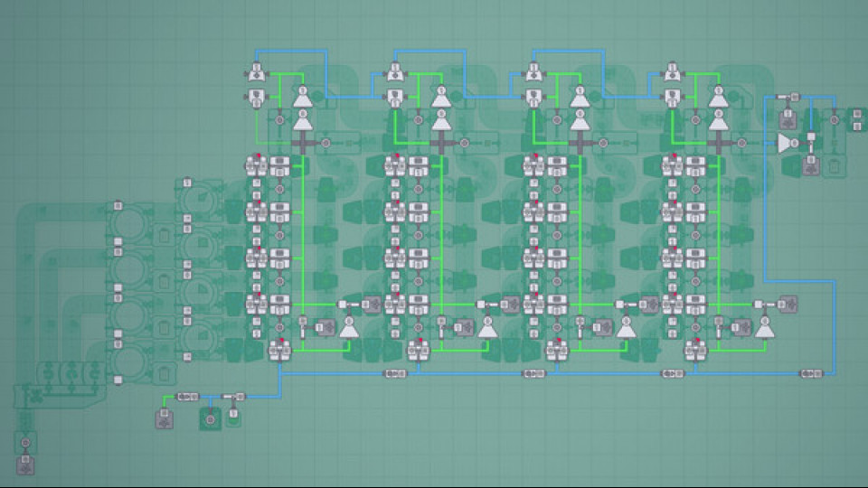Select the cross-shaped wire junction in the rightmost column
This screenshot has width=868, height=488.
[x=718, y=142]
